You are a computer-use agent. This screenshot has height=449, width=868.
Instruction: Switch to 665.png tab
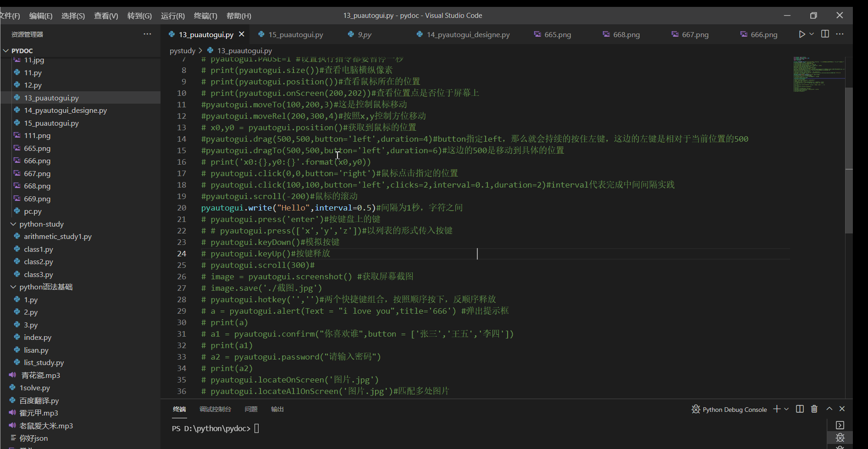tap(558, 34)
